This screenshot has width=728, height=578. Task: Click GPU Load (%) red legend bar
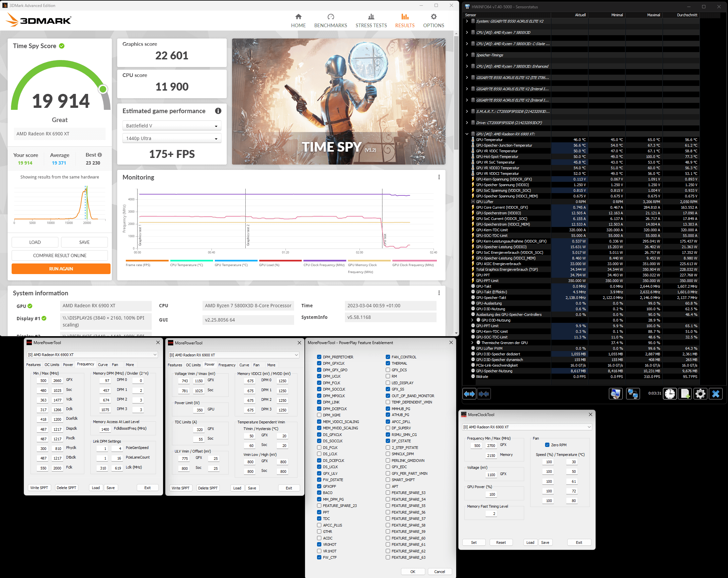(280, 260)
